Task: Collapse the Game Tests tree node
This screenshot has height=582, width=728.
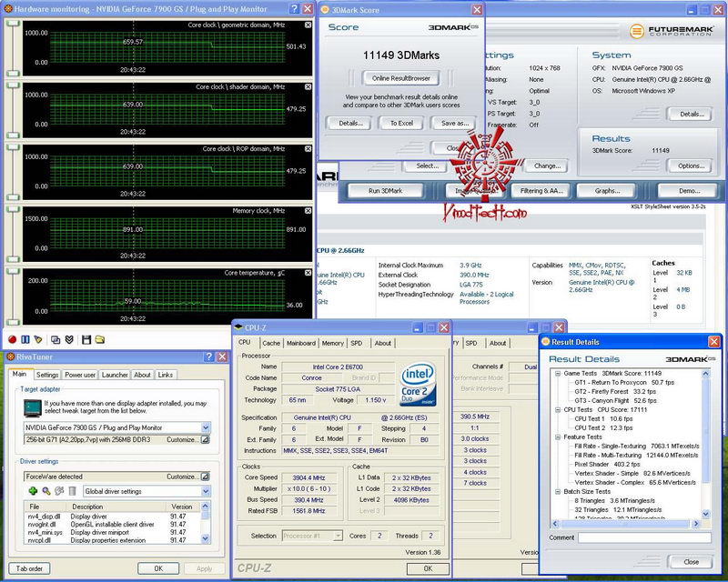Action: click(558, 373)
